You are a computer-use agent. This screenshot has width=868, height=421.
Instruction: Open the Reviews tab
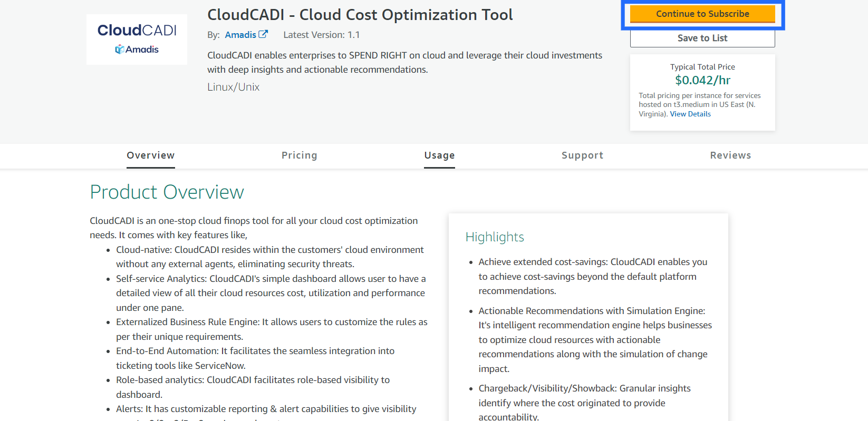730,155
